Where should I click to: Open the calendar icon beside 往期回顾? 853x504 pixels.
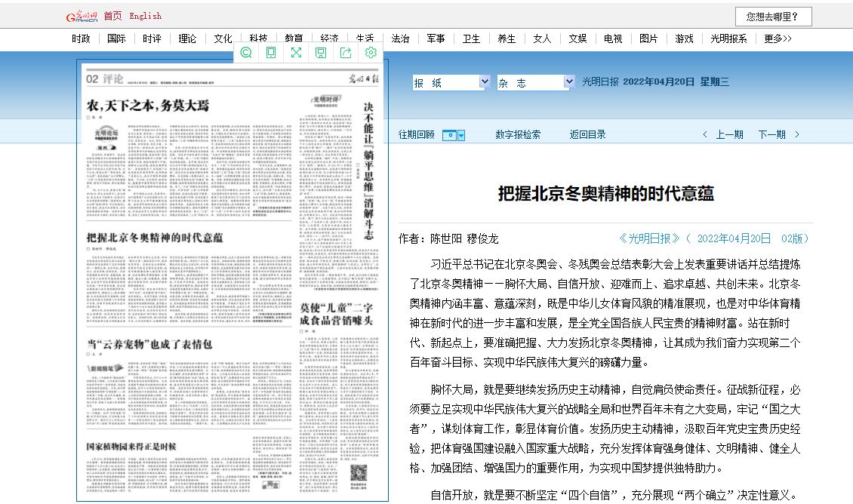pos(448,134)
